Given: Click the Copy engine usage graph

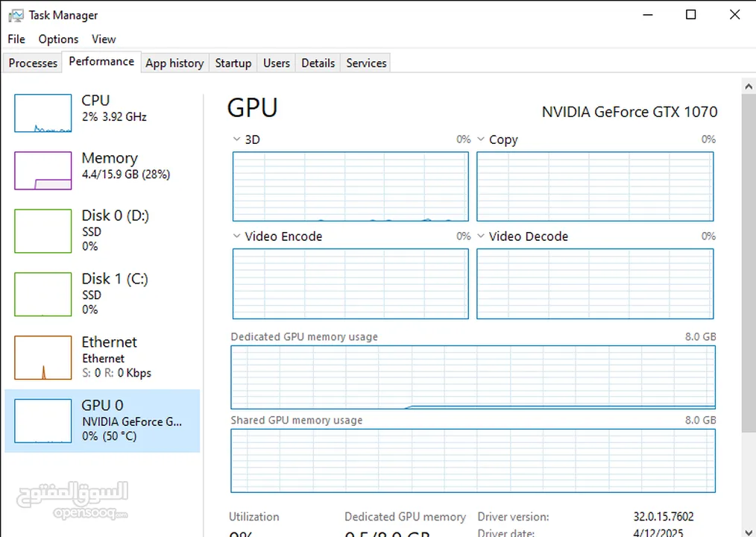Looking at the screenshot, I should [x=595, y=186].
